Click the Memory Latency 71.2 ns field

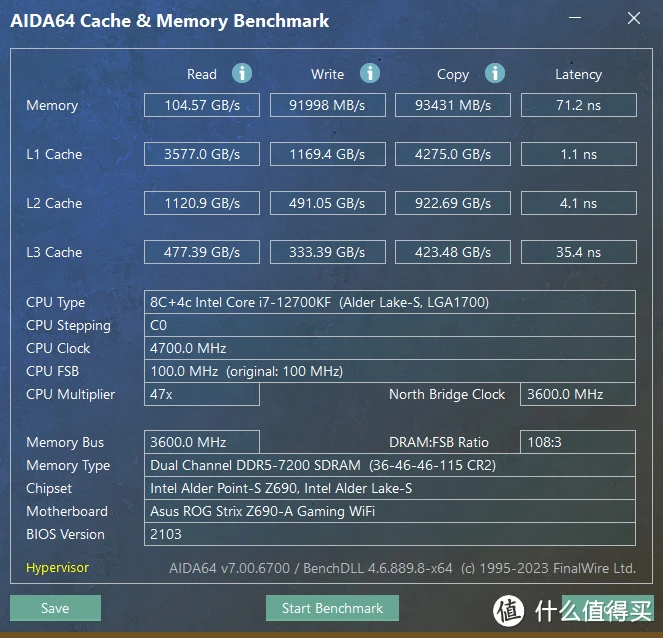(x=578, y=105)
